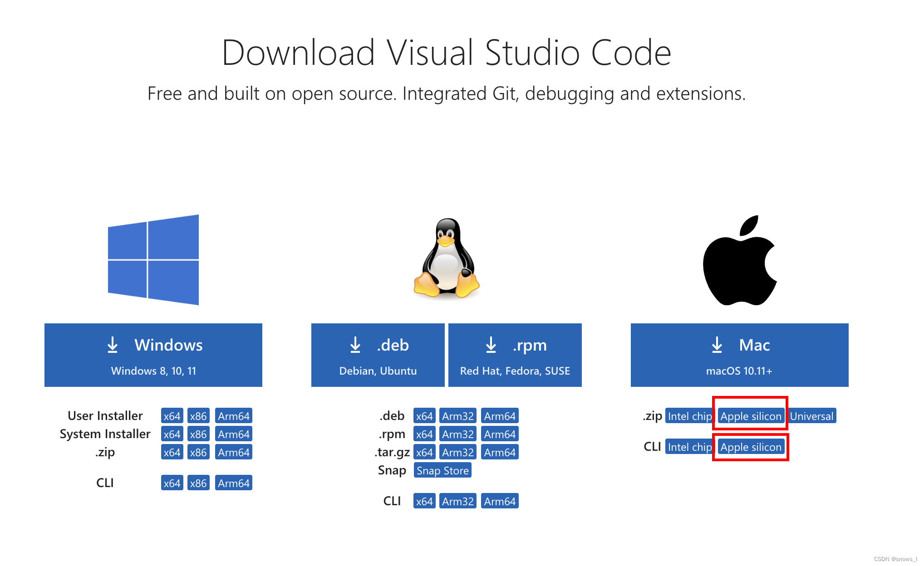The height and width of the screenshot is (566, 924).
Task: Click the 'Free and built on open source' subtitle
Action: pos(447,93)
